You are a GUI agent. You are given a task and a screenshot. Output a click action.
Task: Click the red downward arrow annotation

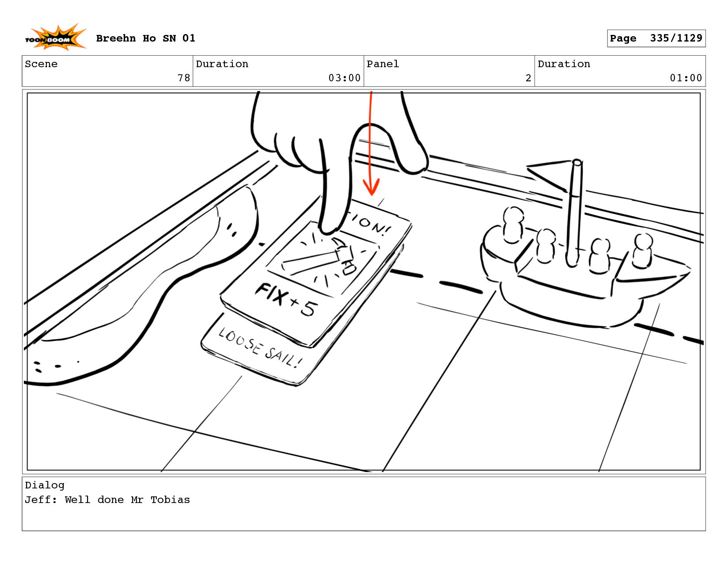[x=371, y=143]
